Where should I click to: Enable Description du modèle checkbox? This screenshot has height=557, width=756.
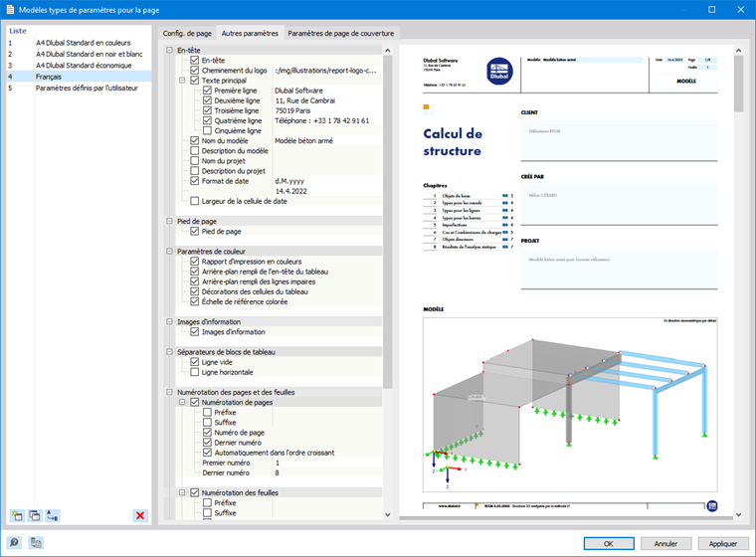(195, 151)
